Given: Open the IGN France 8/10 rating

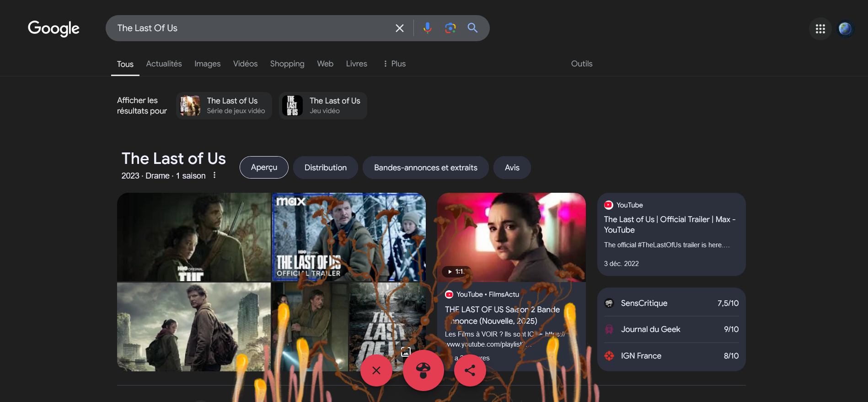Looking at the screenshot, I should (x=671, y=356).
